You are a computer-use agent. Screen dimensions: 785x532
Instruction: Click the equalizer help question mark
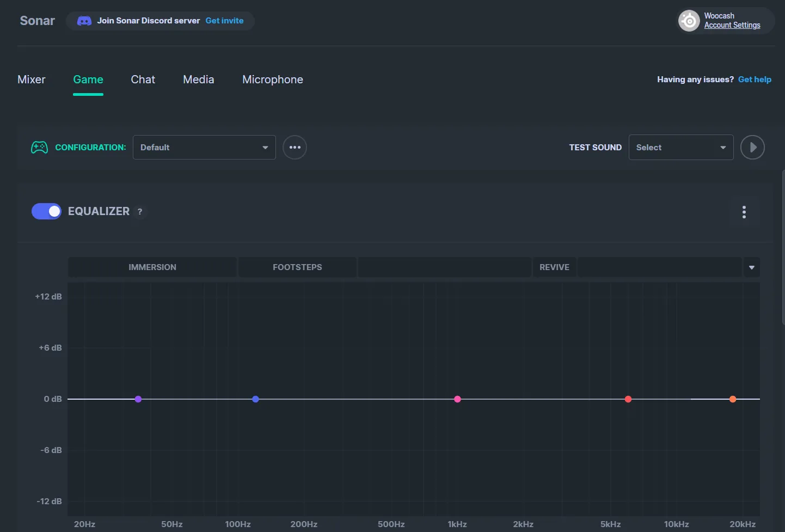point(140,212)
